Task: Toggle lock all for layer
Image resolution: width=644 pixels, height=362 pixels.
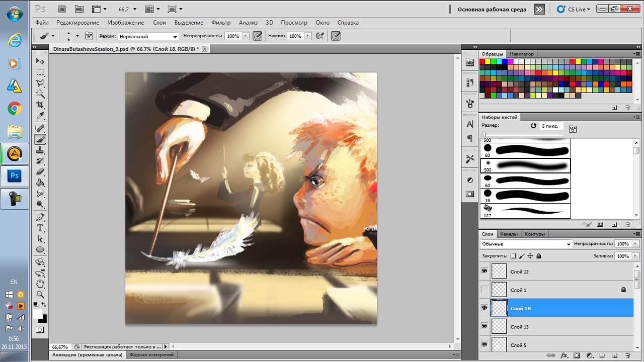Action: 538,256
